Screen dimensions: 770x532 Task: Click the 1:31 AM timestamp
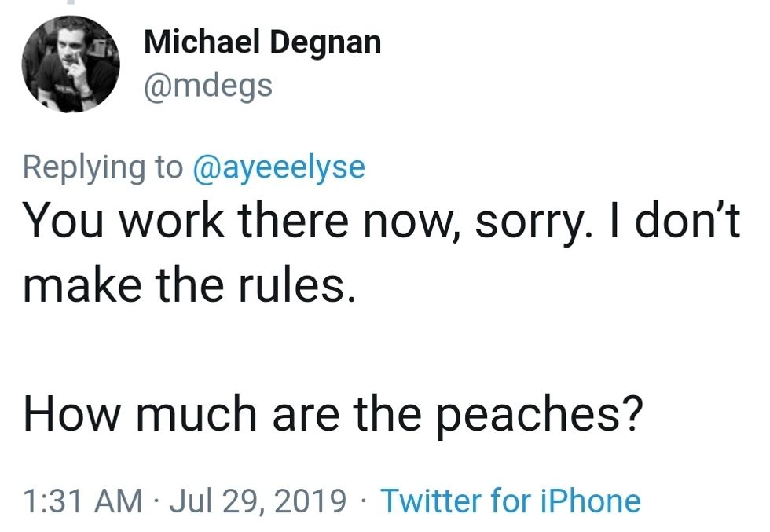(x=83, y=500)
